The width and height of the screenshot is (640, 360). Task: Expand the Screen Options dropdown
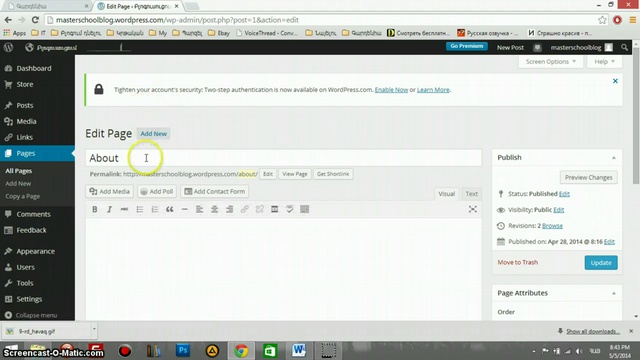click(x=551, y=62)
